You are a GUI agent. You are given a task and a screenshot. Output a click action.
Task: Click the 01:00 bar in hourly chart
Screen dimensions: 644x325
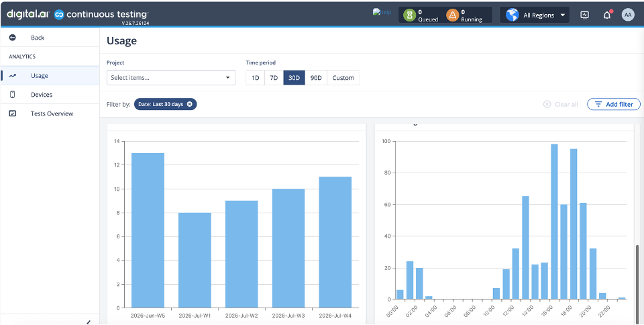tap(409, 280)
